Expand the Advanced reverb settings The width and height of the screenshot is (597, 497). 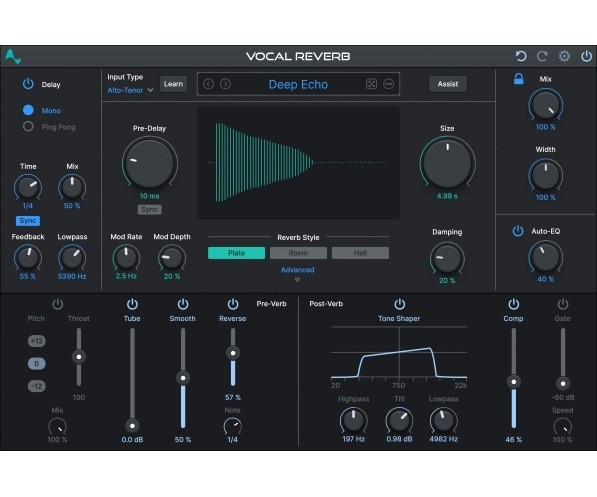[x=297, y=273]
